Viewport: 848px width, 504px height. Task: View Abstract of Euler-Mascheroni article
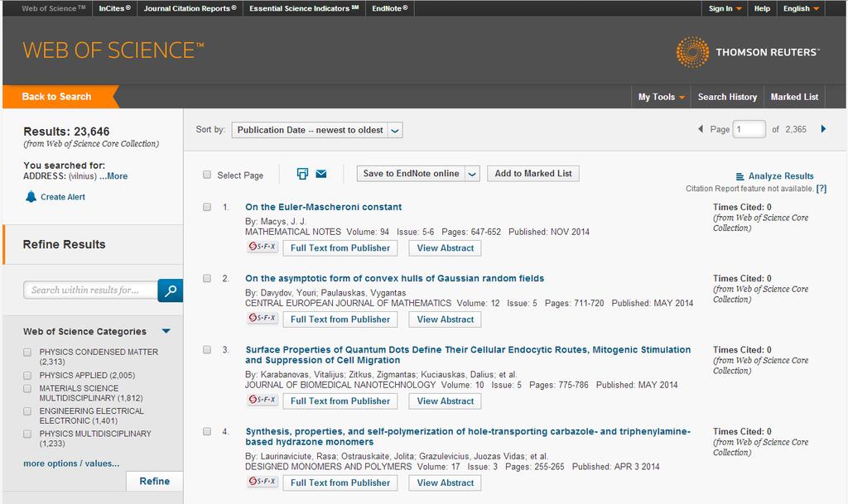[x=445, y=248]
